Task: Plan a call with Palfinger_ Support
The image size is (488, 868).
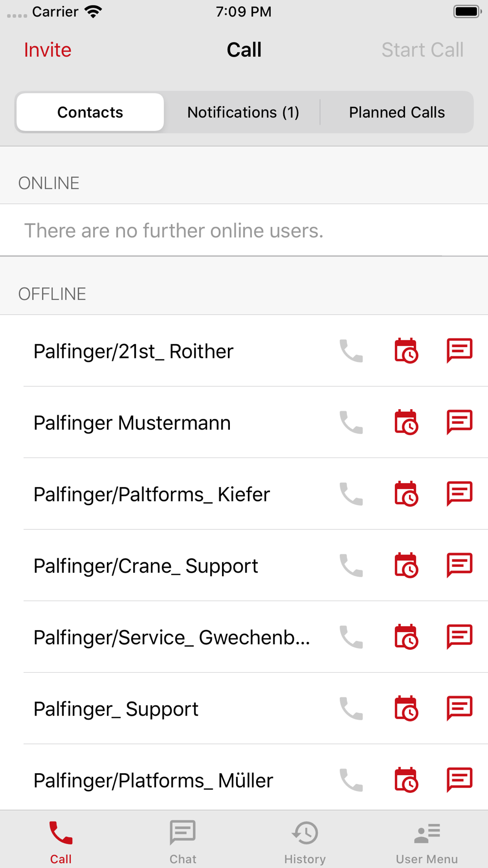Action: 406,708
